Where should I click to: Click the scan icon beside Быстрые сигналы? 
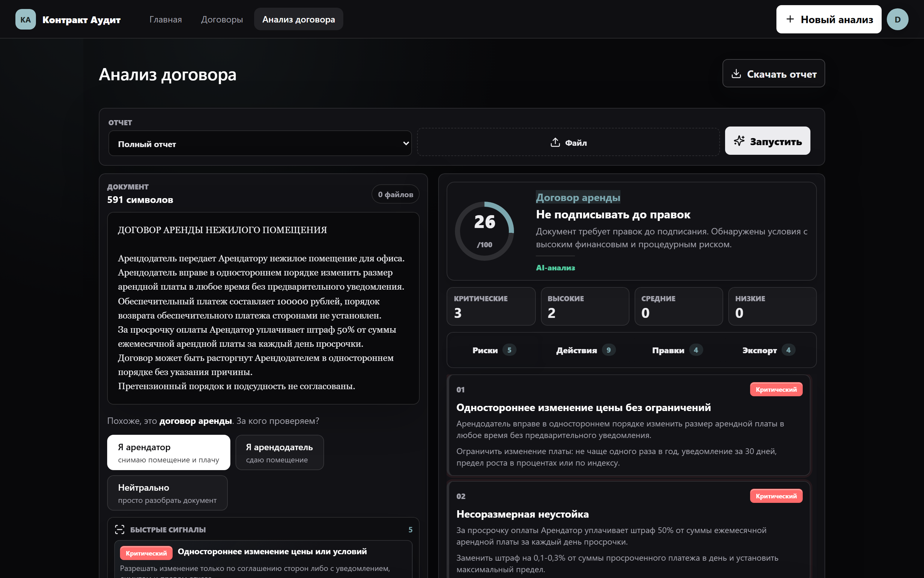click(x=120, y=530)
